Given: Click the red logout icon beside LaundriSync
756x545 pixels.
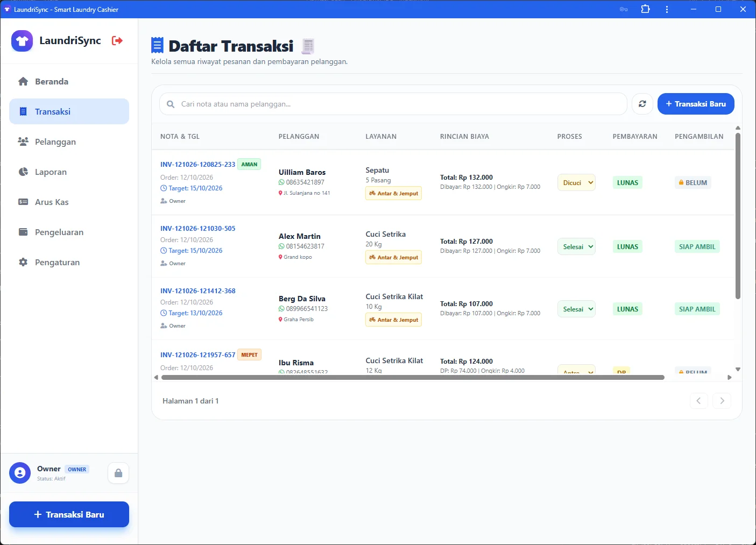Looking at the screenshot, I should pos(117,40).
